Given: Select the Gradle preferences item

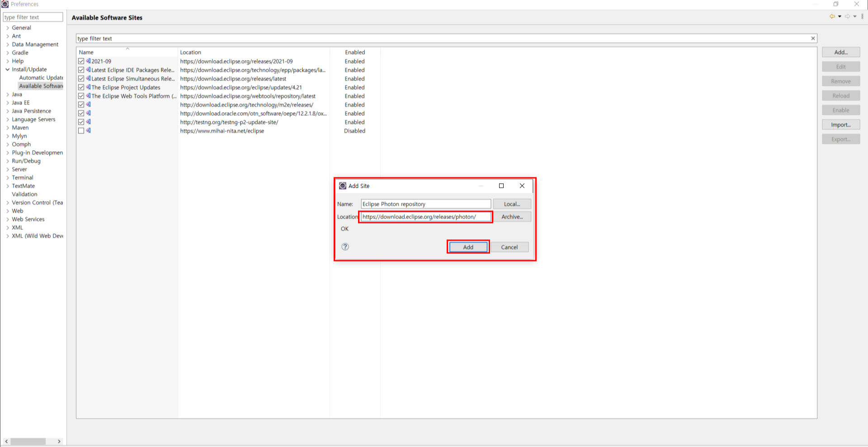Looking at the screenshot, I should pos(20,52).
